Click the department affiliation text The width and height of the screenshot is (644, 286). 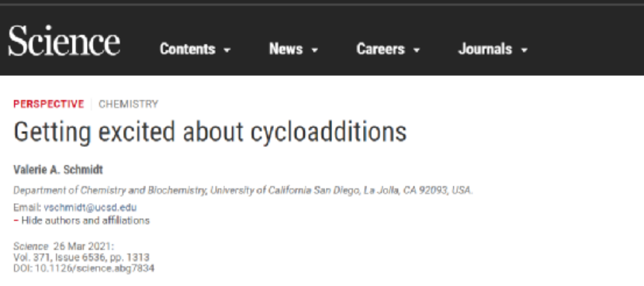243,191
